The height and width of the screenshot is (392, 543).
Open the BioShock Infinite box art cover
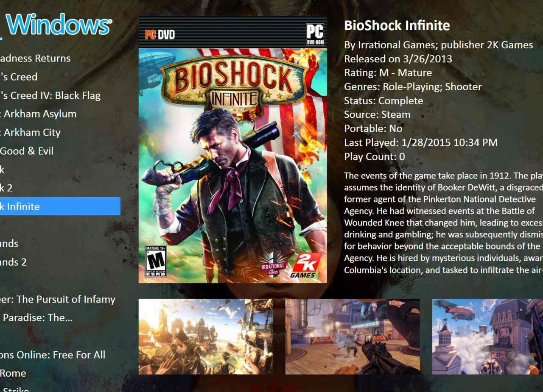(232, 150)
